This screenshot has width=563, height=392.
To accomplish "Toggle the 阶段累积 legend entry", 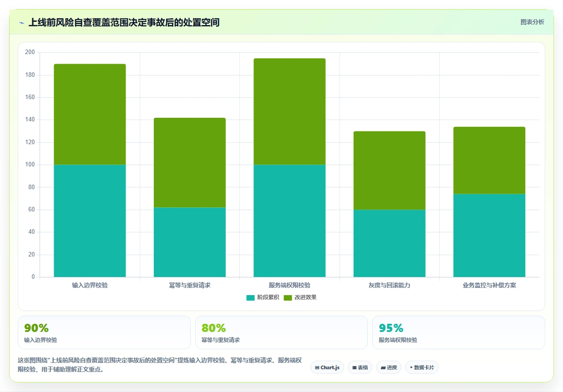I will click(x=263, y=297).
